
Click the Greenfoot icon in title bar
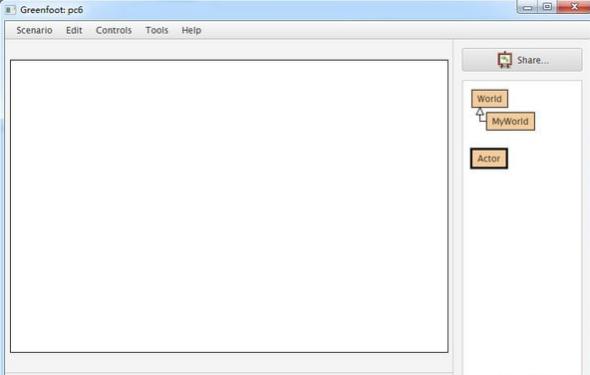tap(9, 10)
